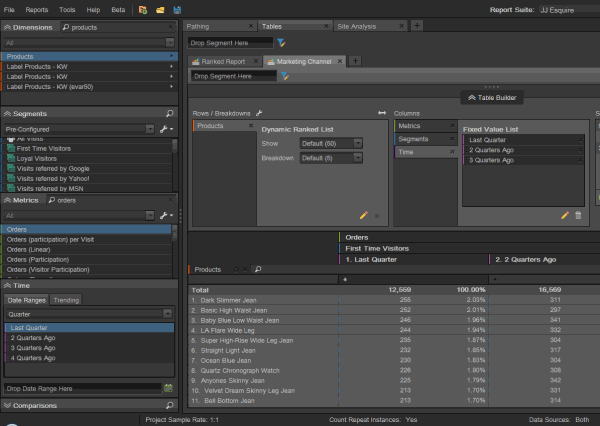The height and width of the screenshot is (426, 600).
Task: Click the new report icon in toolbar
Action: pos(143,9)
